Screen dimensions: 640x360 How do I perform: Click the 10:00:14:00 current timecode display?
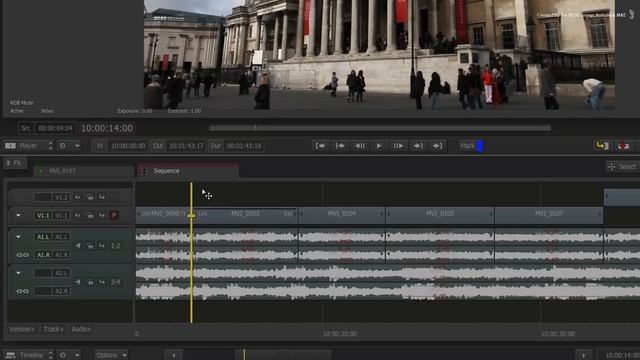107,129
